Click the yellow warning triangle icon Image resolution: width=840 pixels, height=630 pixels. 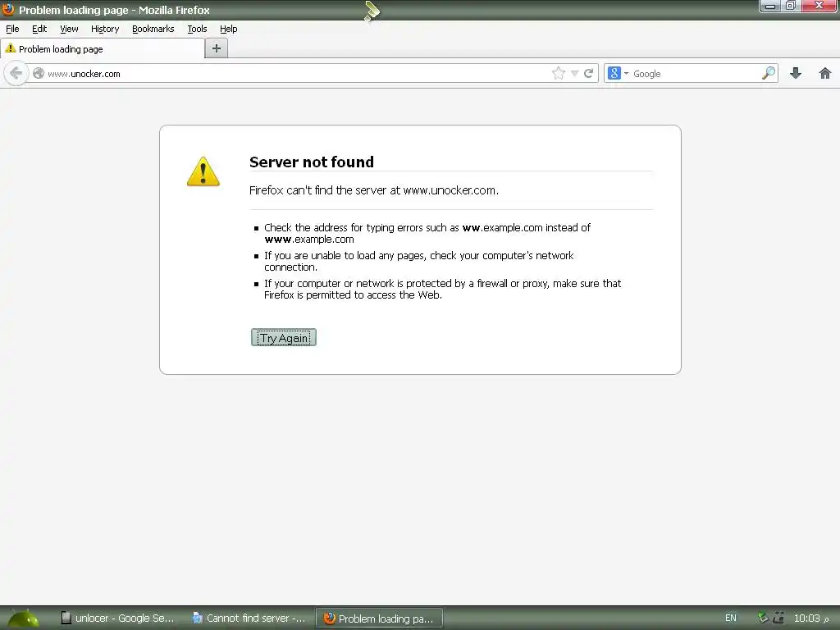[x=203, y=171]
